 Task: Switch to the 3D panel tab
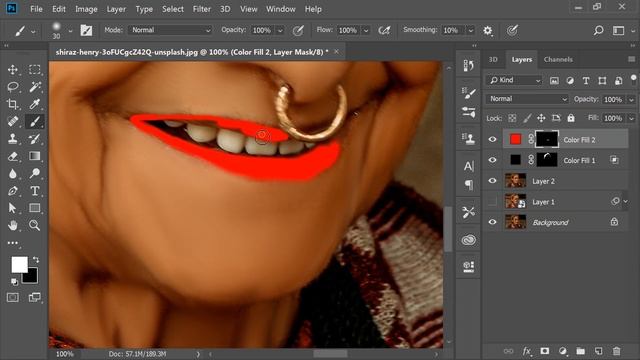[x=493, y=60]
